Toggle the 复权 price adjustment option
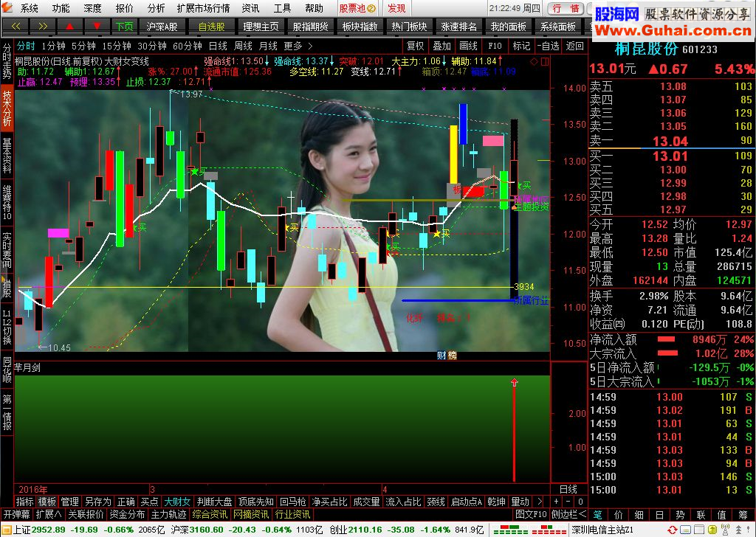756x537 pixels. click(415, 46)
